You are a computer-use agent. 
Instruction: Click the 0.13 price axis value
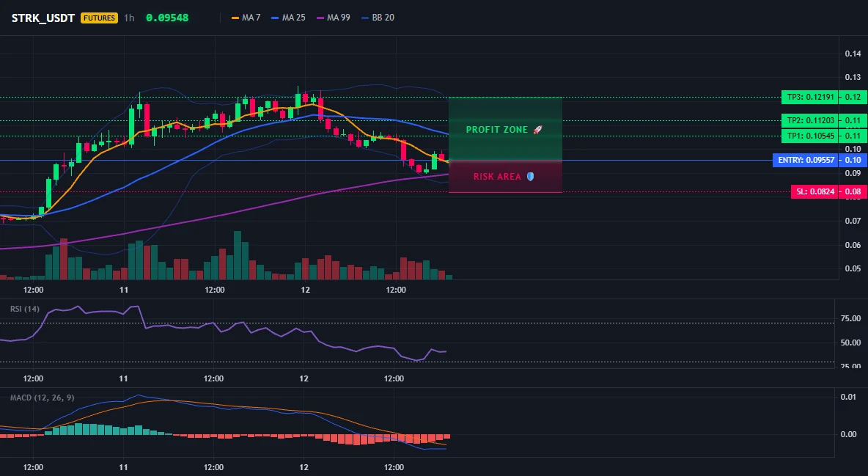tap(853, 77)
